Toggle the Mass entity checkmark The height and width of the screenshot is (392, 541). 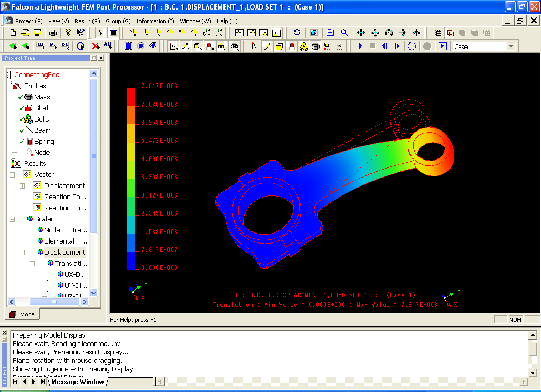coord(21,97)
